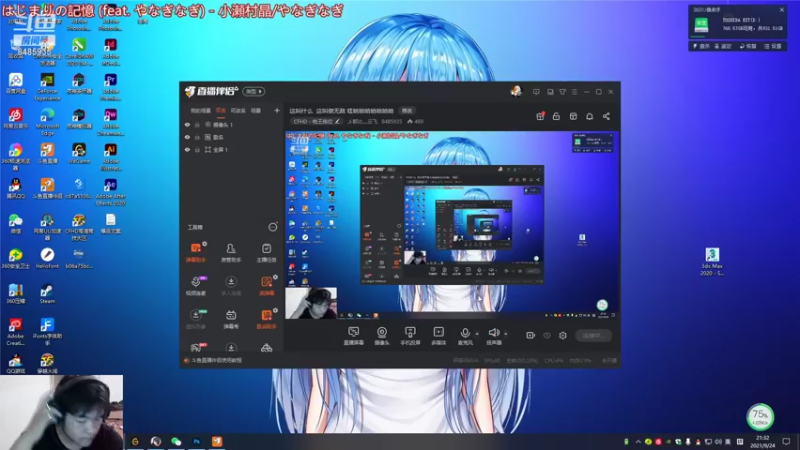The height and width of the screenshot is (450, 800).
Task: Edit the CFHD category label
Action: tap(316, 121)
